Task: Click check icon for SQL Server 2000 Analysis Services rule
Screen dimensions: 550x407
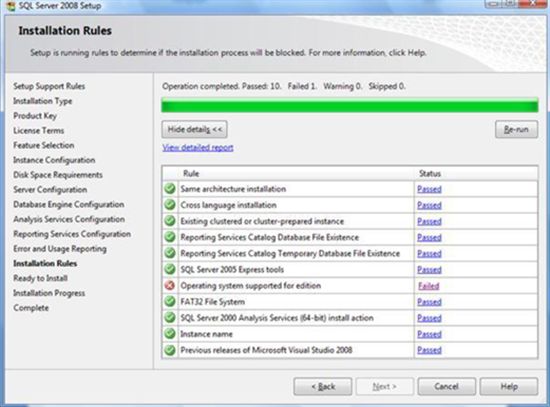Action: pos(170,318)
